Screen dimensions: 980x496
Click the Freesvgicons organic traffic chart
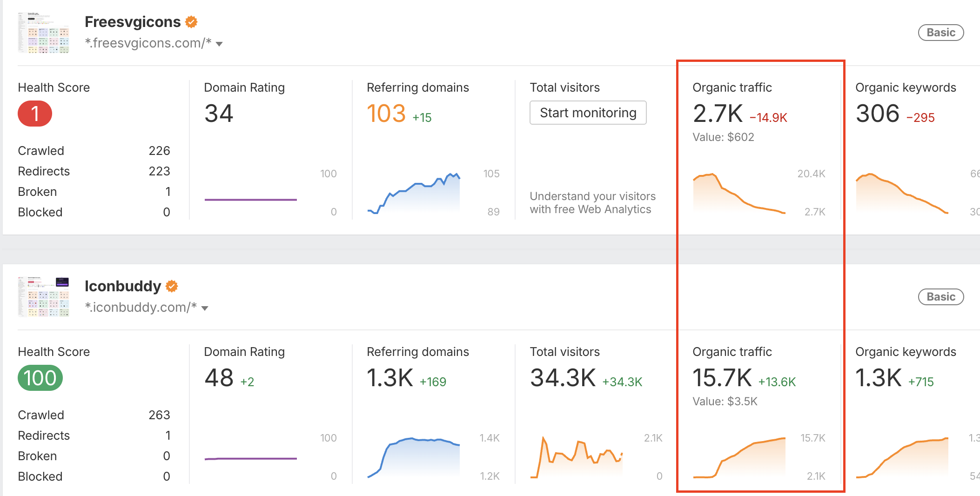[739, 193]
